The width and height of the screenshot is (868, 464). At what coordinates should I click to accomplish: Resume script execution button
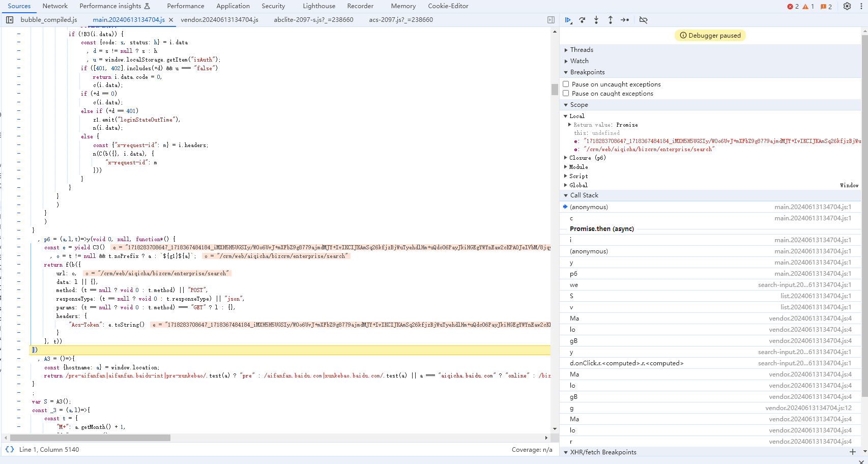(x=568, y=20)
